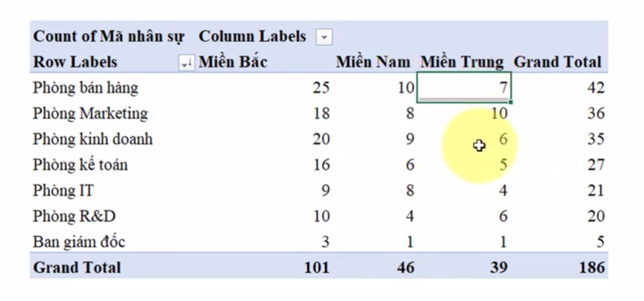Select the 'Ban giám đốc' row label
The height and width of the screenshot is (301, 644).
tap(79, 242)
